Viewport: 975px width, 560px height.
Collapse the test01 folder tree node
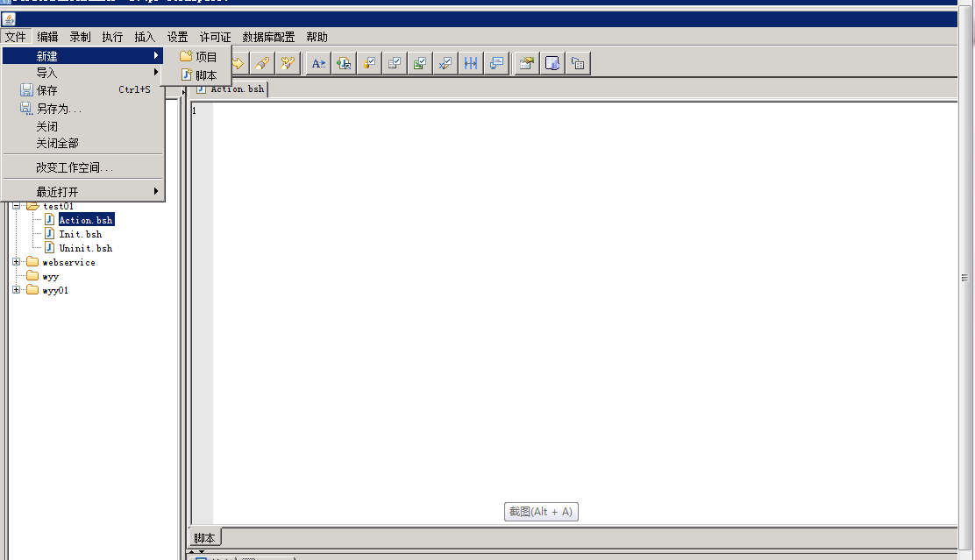17,206
